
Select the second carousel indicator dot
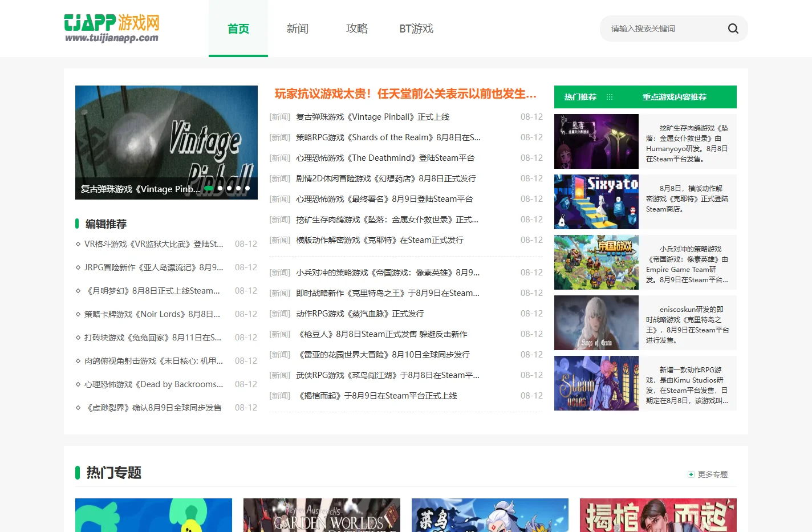click(x=220, y=188)
